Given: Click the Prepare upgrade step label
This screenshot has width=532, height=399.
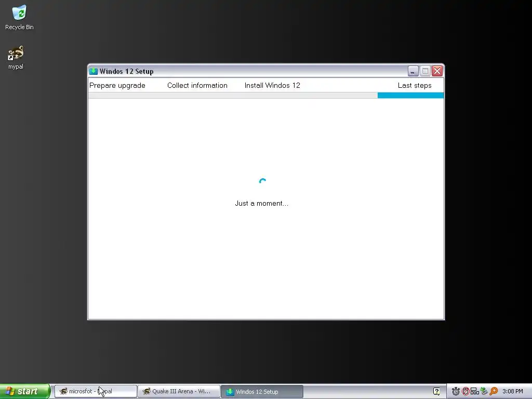Looking at the screenshot, I should coord(117,86).
